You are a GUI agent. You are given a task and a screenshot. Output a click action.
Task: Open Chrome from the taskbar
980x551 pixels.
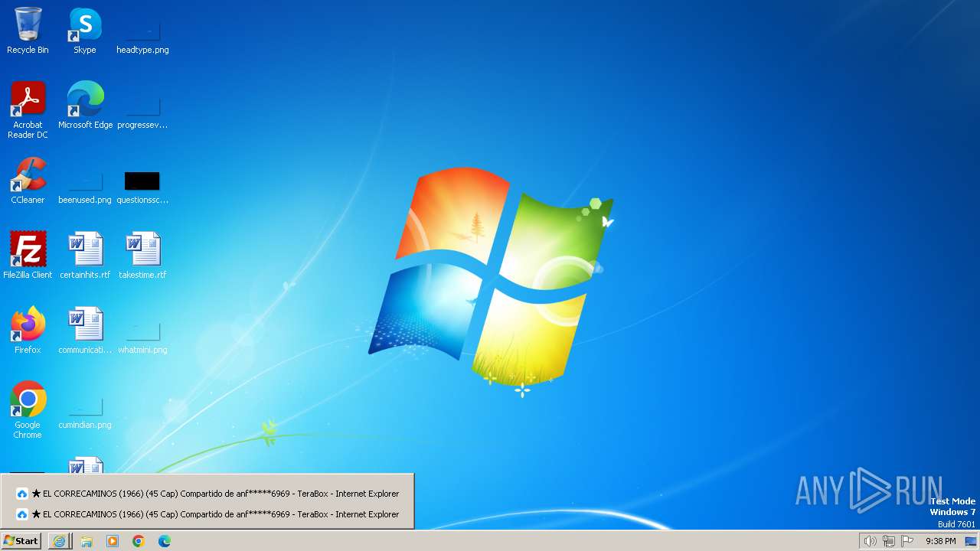point(139,541)
